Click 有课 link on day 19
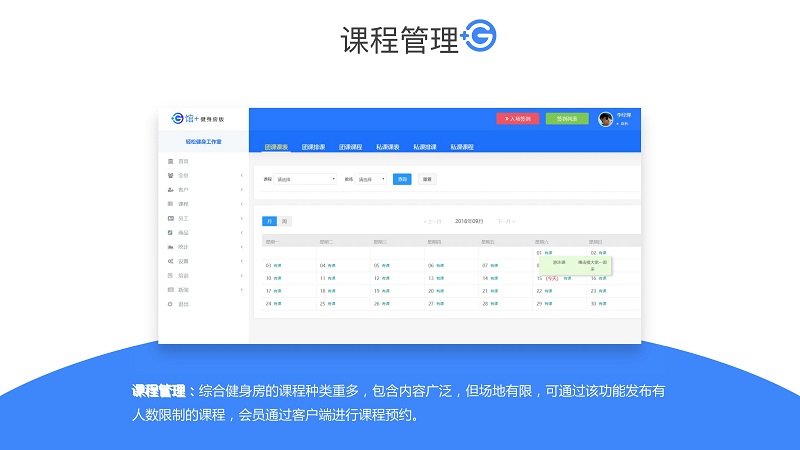 coord(386,291)
